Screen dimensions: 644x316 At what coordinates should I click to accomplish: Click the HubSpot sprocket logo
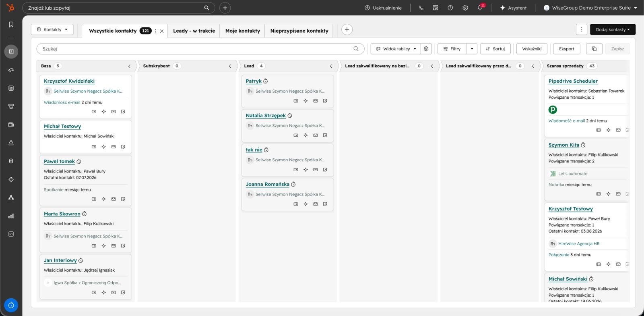point(10,8)
